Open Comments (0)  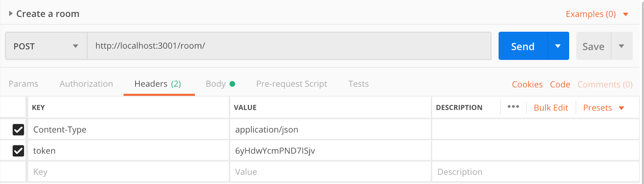[x=605, y=84]
